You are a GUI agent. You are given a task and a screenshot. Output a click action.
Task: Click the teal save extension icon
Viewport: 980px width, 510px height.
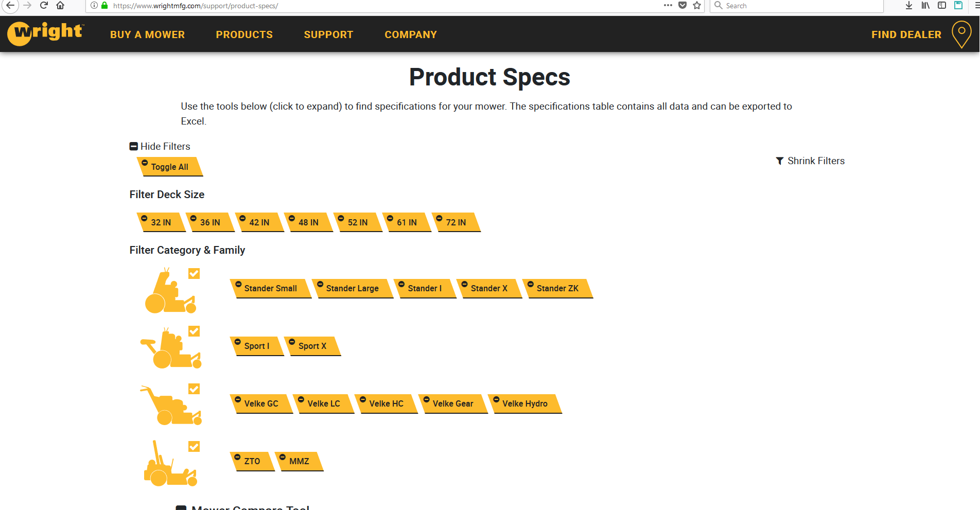[x=958, y=5]
